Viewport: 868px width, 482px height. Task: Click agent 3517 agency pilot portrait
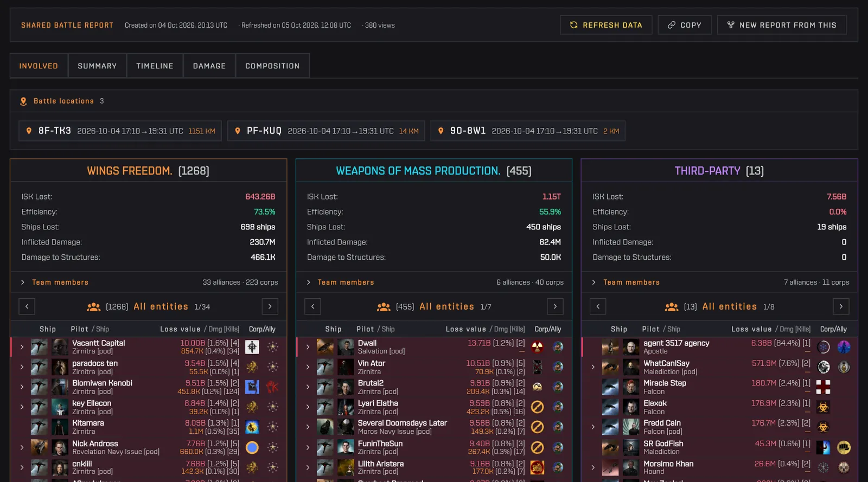[631, 347]
